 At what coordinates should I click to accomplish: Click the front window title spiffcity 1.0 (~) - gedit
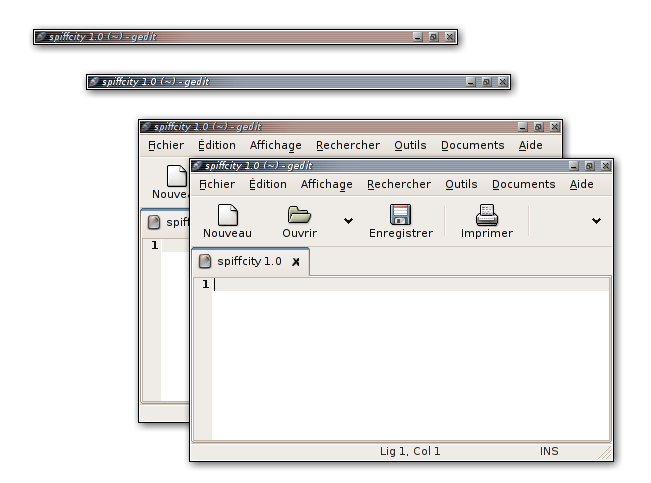[x=258, y=166]
